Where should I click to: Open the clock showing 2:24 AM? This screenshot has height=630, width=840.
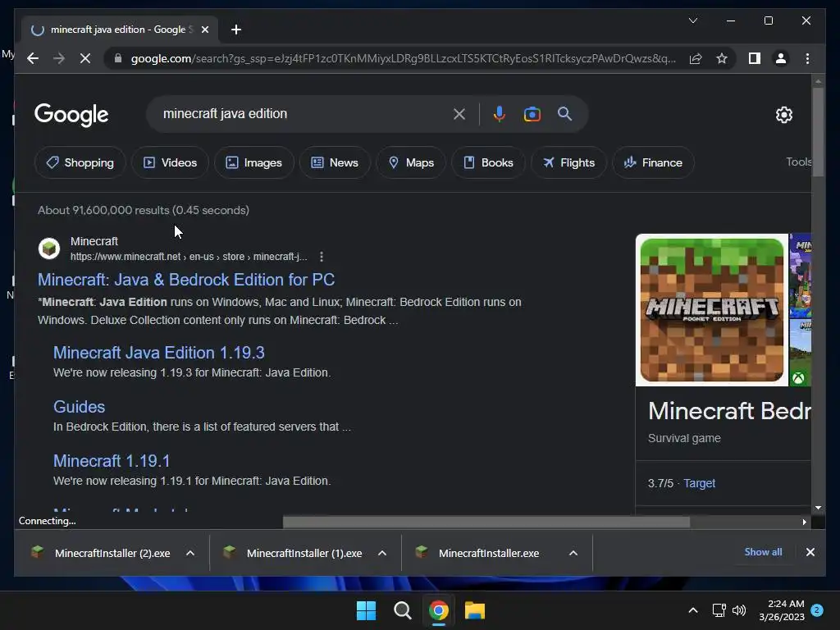point(782,610)
